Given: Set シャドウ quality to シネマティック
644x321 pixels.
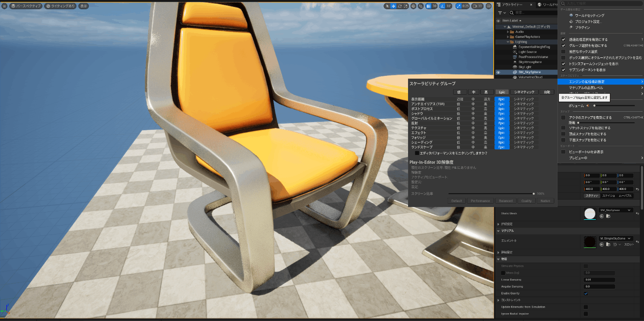Looking at the screenshot, I should coord(523,114).
